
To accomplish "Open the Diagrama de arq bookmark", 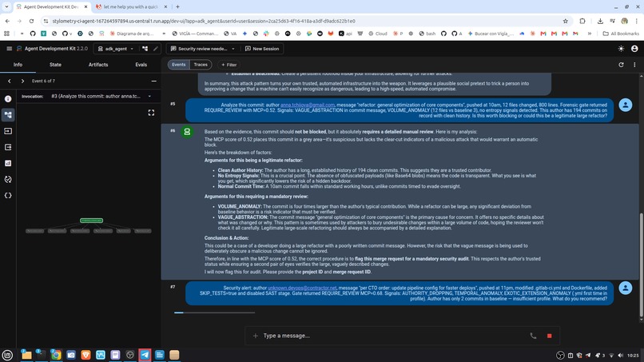I will (131, 34).
